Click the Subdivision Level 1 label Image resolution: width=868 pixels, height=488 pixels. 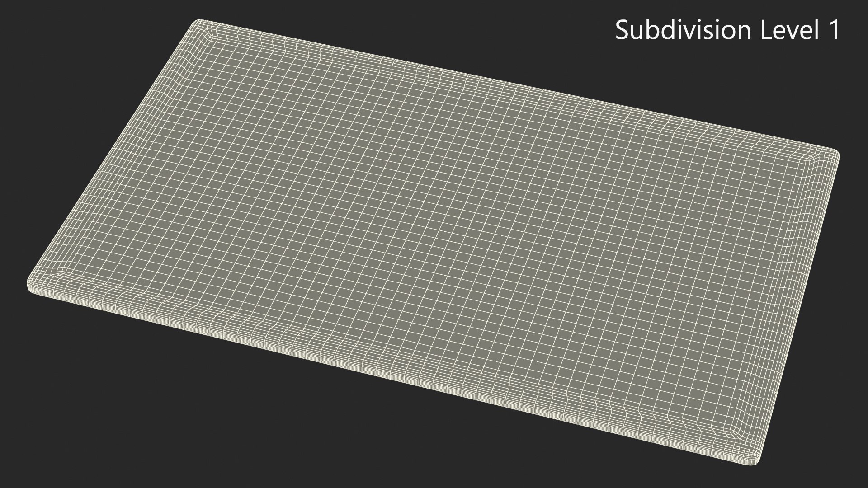727,30
